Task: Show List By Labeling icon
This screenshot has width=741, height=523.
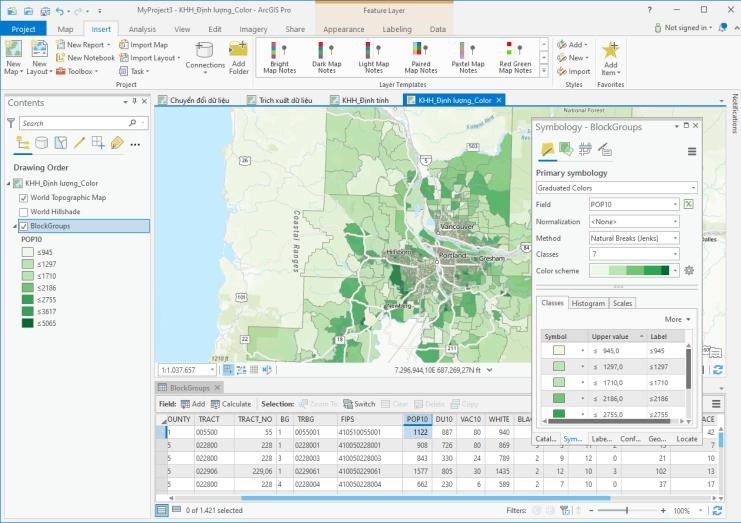Action: (x=117, y=143)
